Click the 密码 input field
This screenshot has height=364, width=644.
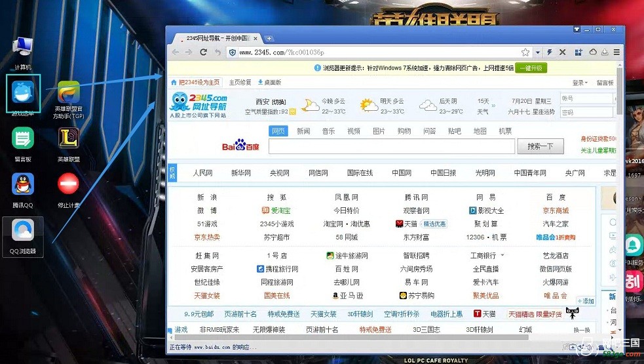(x=586, y=112)
